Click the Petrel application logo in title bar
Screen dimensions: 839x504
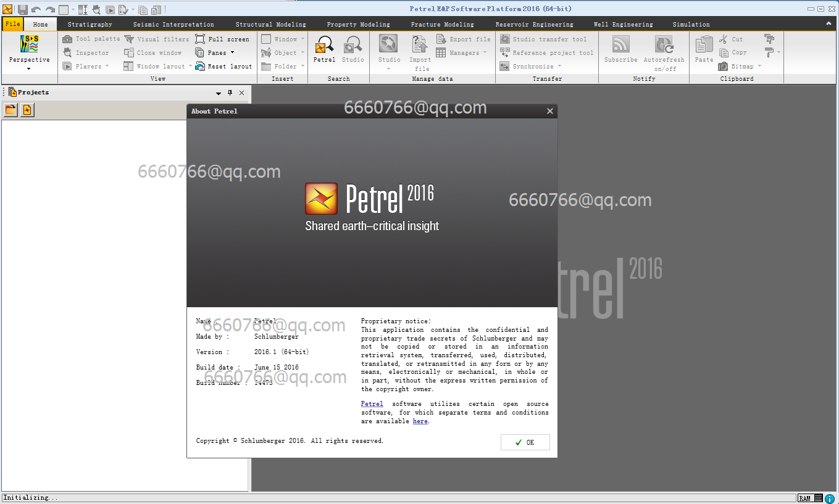click(7, 9)
